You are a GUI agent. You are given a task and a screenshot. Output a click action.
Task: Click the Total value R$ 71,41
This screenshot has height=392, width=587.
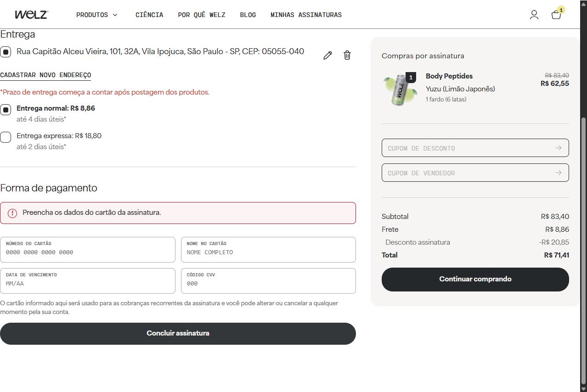tap(557, 255)
